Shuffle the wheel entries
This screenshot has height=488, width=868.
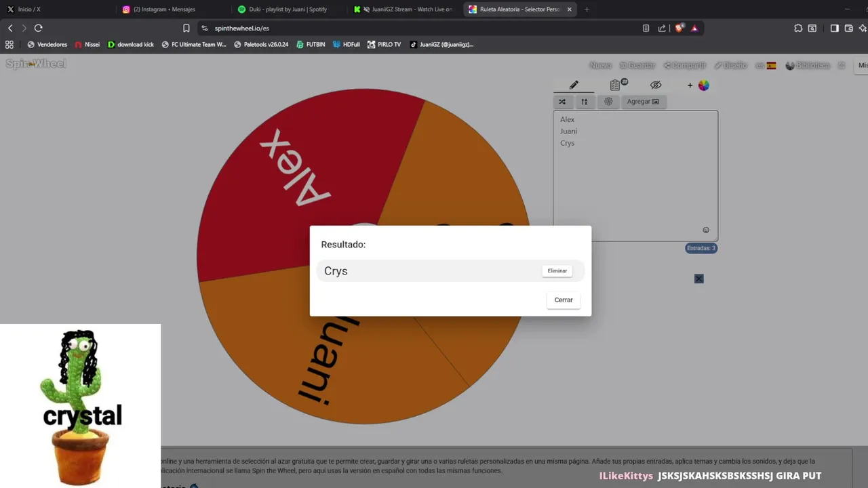[x=562, y=102]
